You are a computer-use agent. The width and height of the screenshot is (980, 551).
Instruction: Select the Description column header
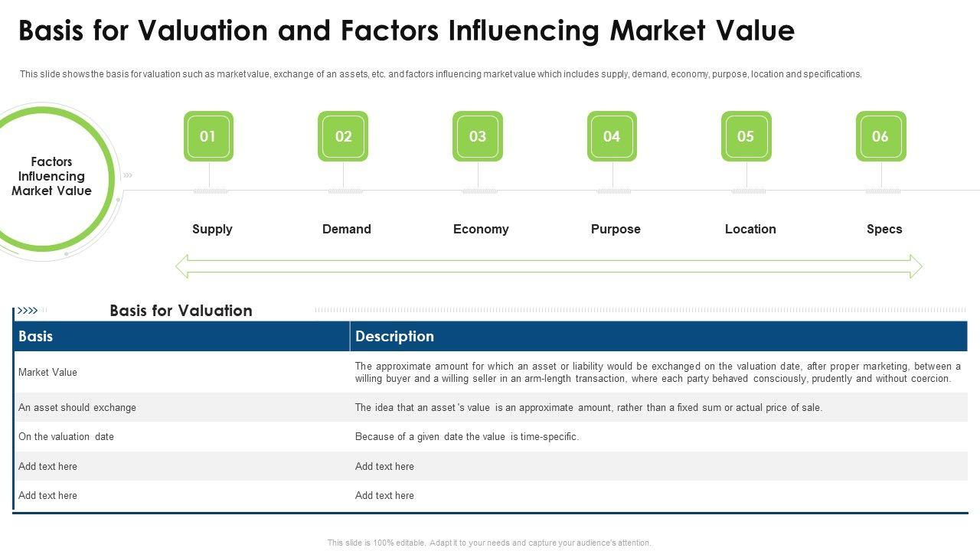pos(394,336)
